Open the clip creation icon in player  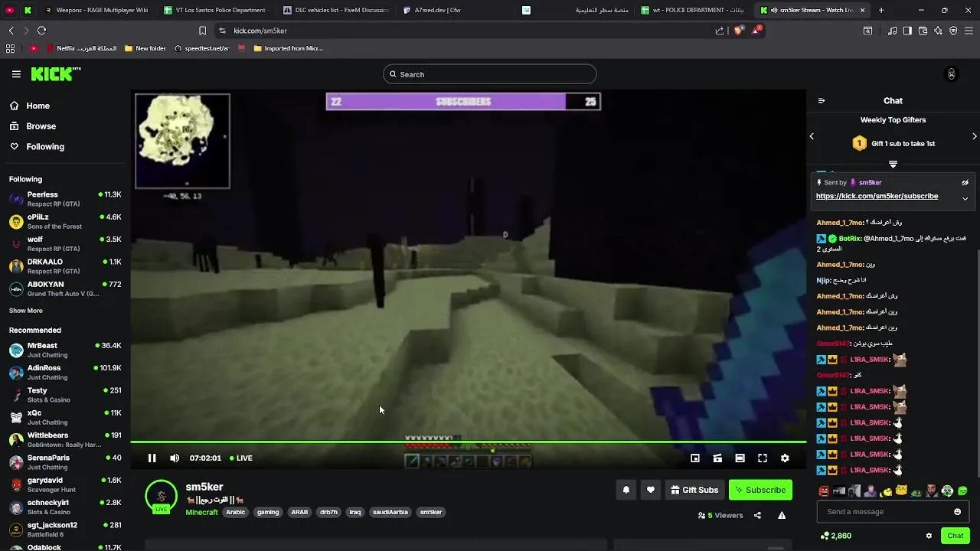point(717,458)
